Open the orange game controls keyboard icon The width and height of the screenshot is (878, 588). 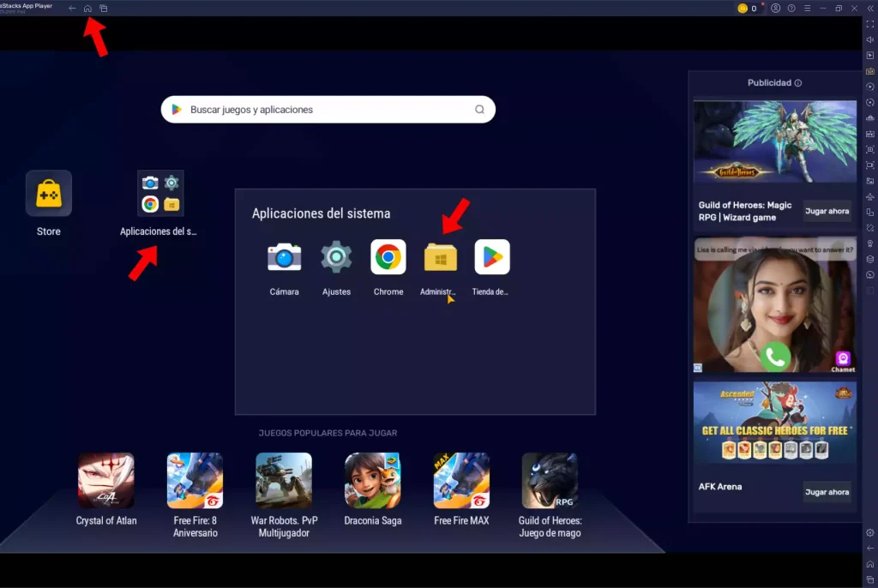tap(870, 71)
